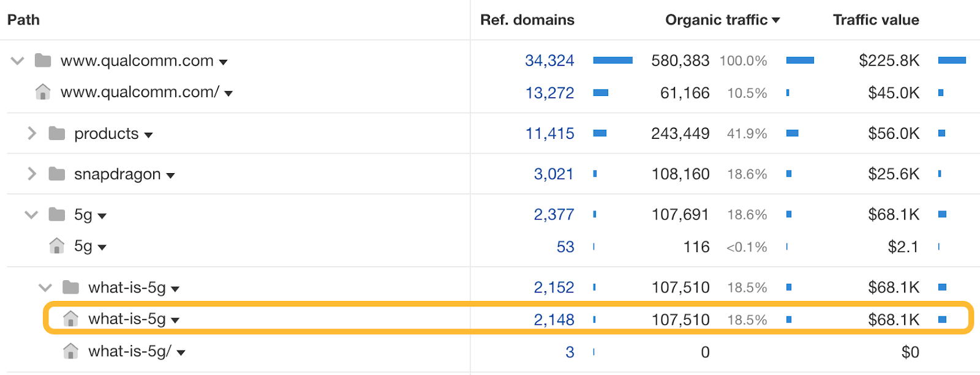Image resolution: width=980 pixels, height=375 pixels.
Task: Click the $0 traffic value
Action: point(910,352)
